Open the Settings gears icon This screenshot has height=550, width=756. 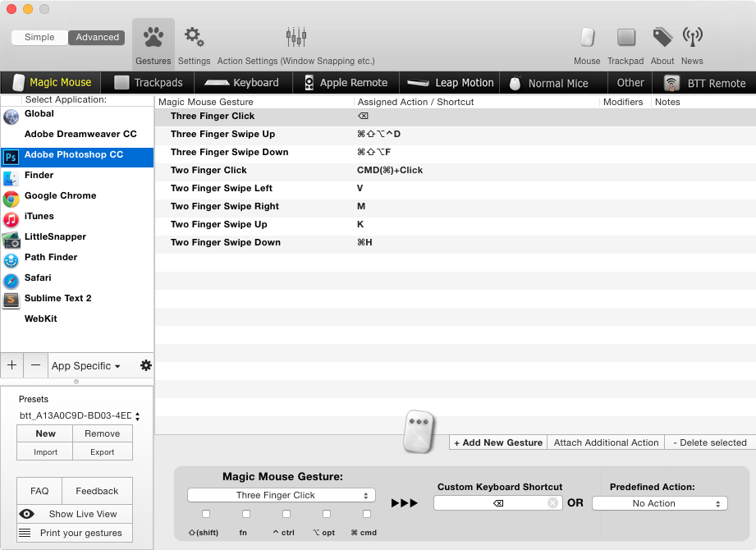point(194,37)
